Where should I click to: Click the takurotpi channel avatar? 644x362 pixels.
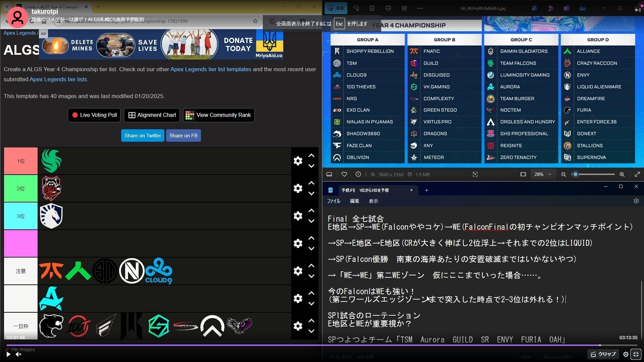17,17
